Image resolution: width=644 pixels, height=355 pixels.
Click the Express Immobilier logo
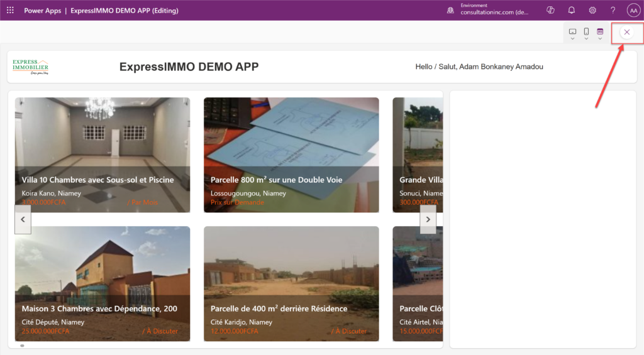click(30, 67)
